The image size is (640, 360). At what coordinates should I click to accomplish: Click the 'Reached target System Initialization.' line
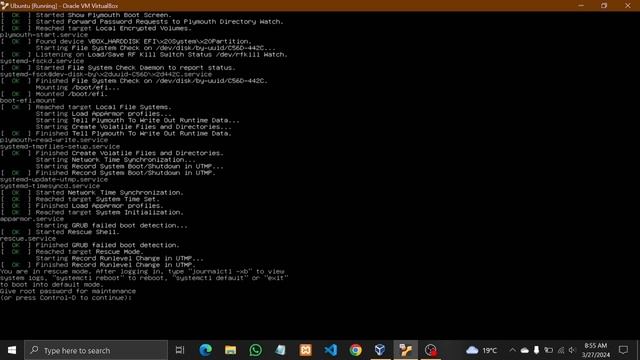point(92,213)
